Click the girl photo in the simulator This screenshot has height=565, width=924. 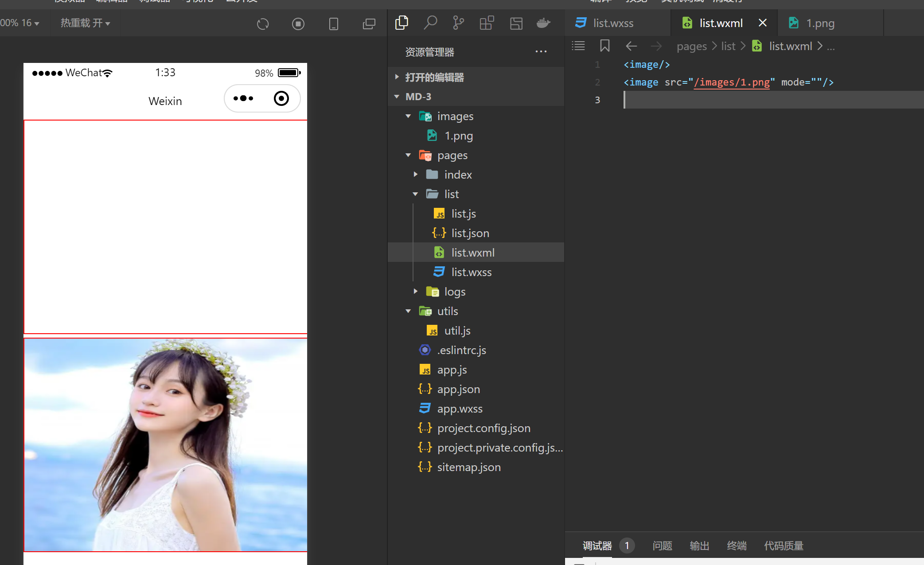165,444
